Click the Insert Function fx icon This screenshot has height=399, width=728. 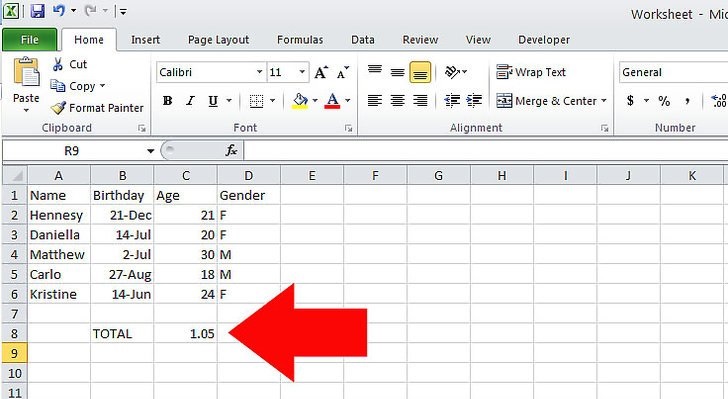click(231, 150)
